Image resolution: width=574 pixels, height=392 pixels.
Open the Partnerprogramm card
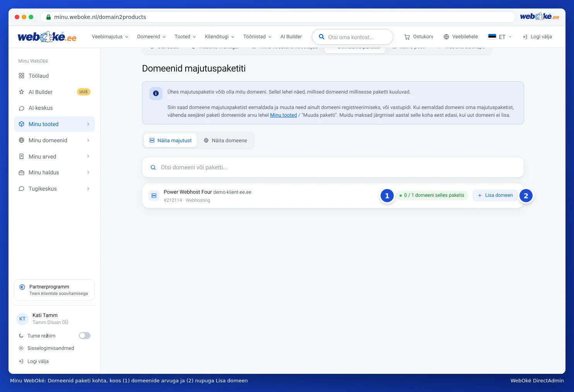coord(54,290)
